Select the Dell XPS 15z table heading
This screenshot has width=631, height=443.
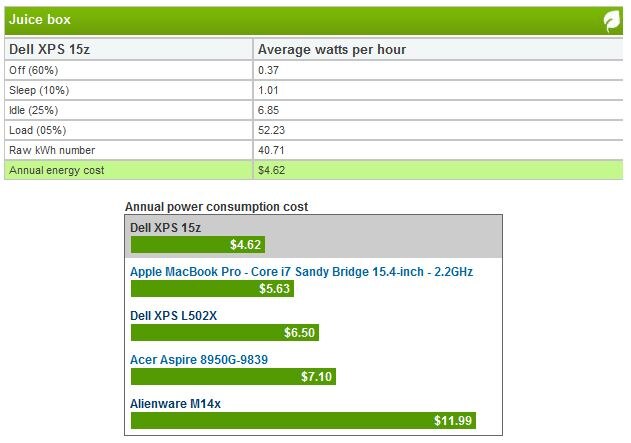[x=49, y=49]
